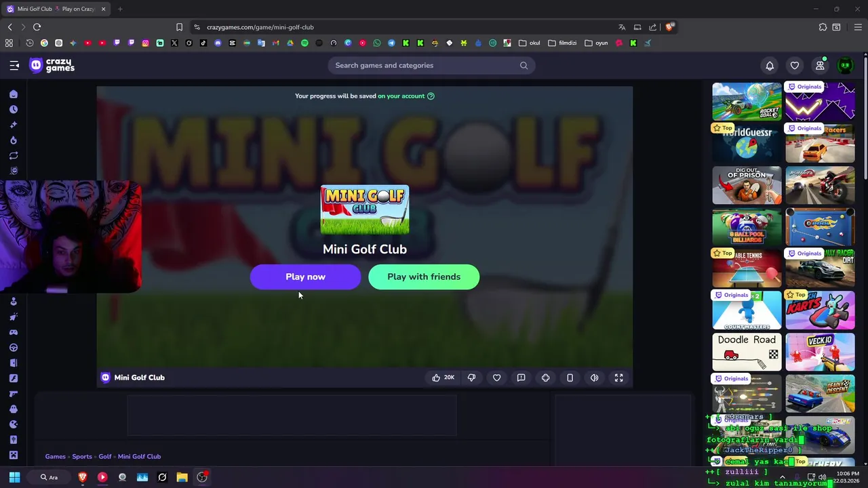Open the Brave shields icon

click(x=669, y=27)
